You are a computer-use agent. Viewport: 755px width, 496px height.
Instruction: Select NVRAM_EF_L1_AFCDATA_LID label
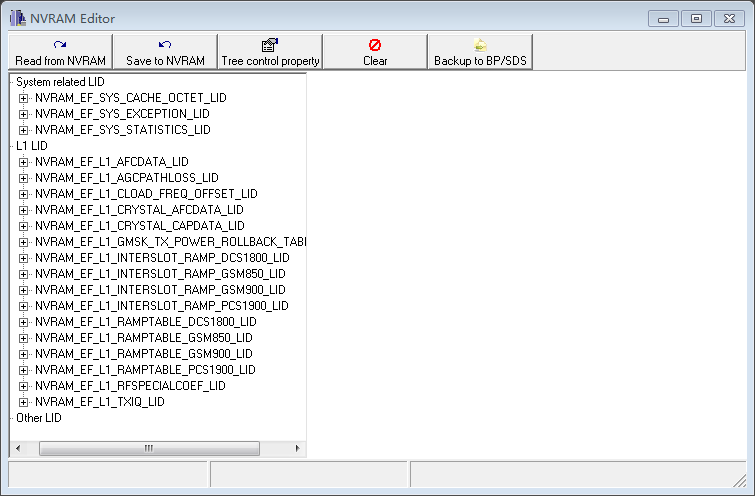click(x=112, y=162)
